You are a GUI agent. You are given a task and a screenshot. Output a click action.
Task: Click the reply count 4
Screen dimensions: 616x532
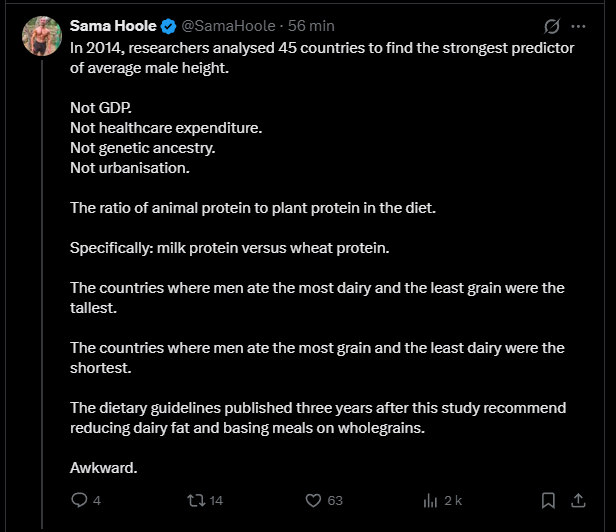pyautogui.click(x=97, y=500)
